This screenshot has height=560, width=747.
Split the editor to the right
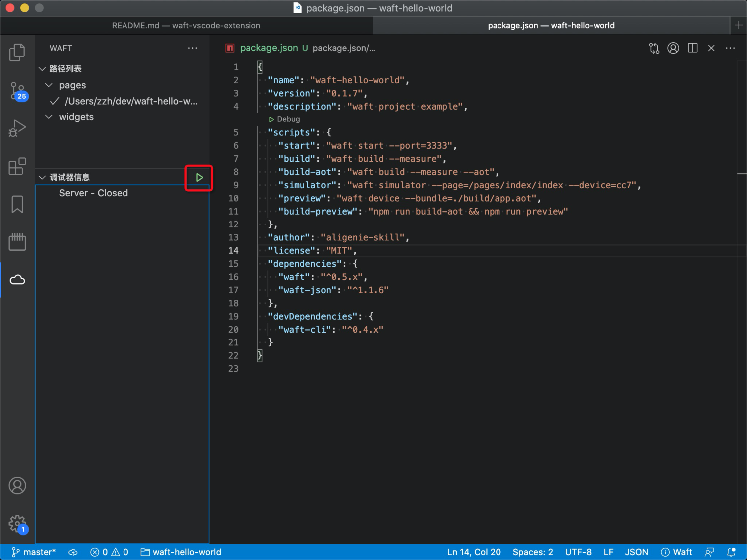pyautogui.click(x=692, y=48)
